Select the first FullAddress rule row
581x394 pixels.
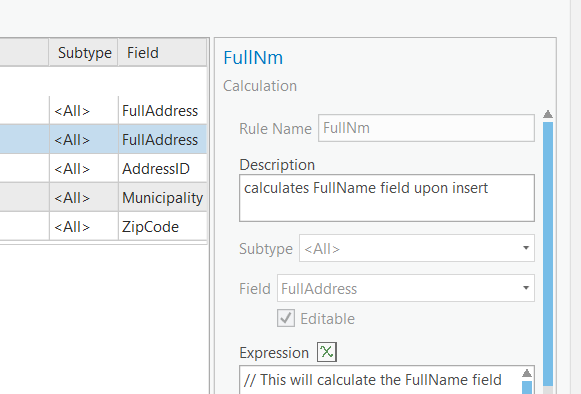(x=103, y=110)
